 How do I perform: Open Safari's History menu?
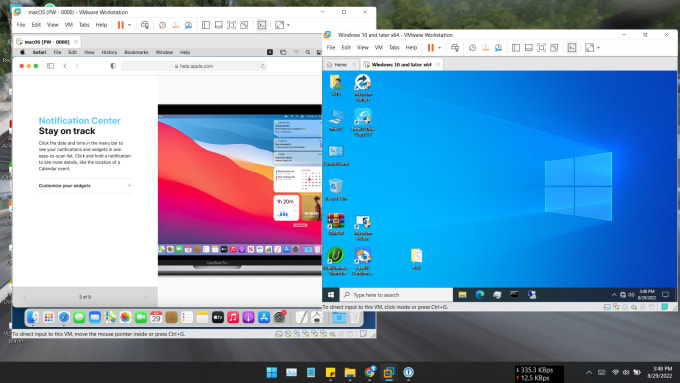109,52
